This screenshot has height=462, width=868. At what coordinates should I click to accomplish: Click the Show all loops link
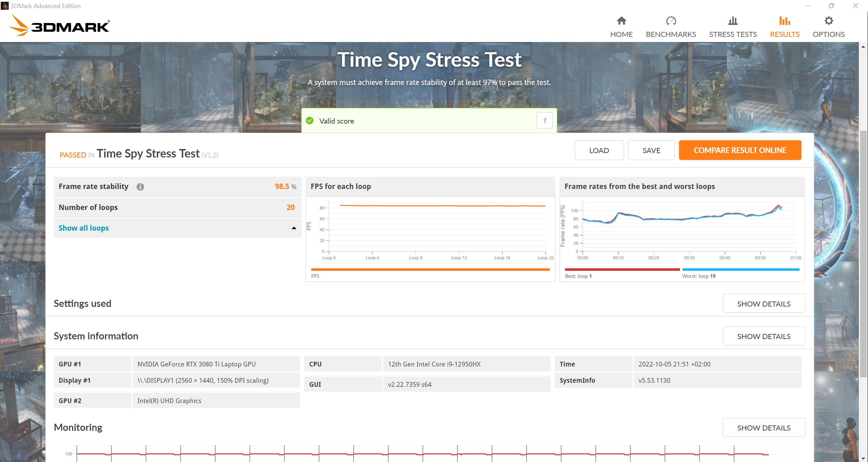(83, 228)
